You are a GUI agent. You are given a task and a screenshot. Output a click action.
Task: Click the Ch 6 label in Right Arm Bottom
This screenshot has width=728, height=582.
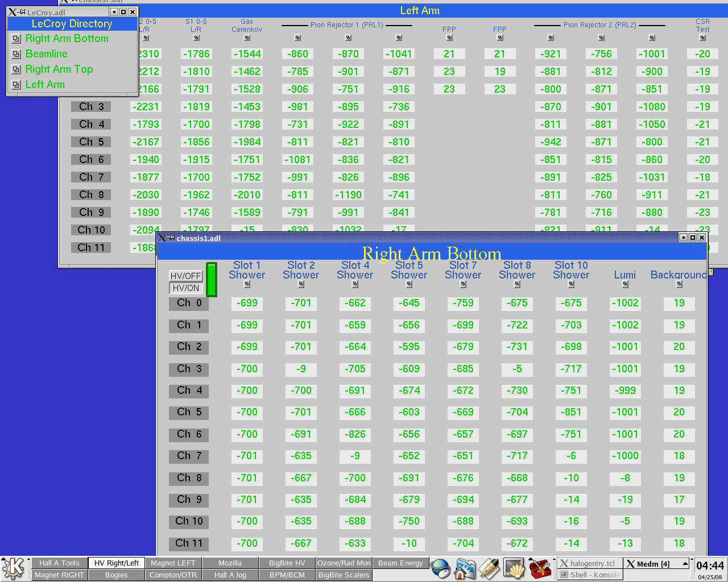click(189, 434)
